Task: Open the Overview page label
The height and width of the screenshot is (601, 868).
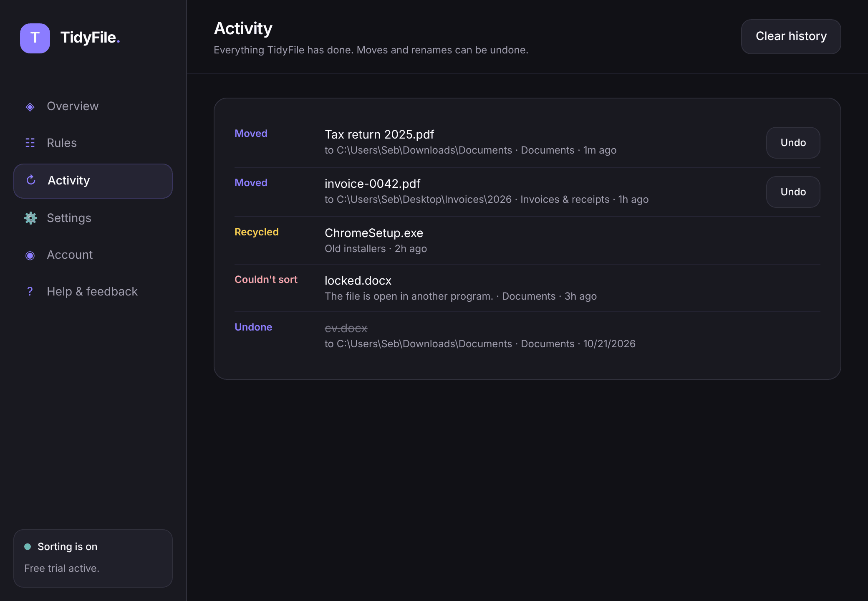Action: pos(73,106)
